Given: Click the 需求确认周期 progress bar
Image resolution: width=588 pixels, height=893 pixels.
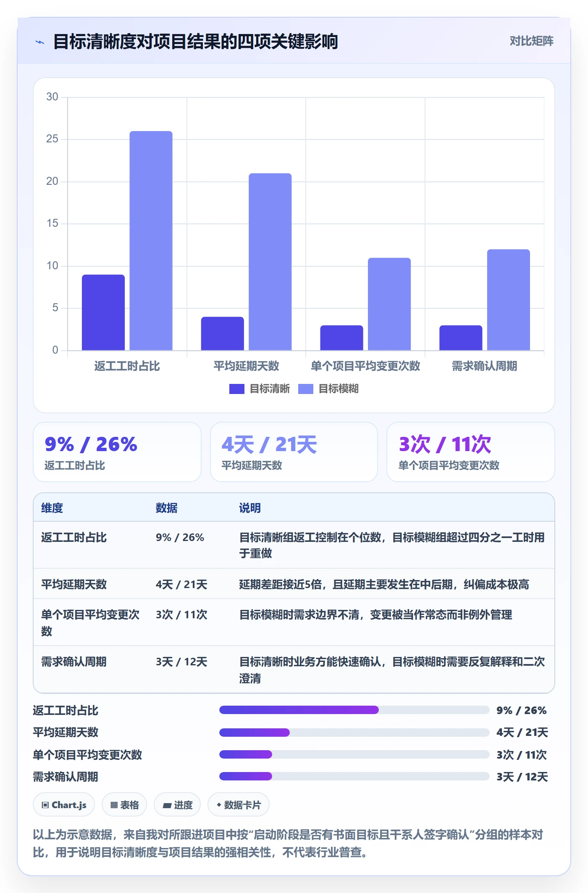Looking at the screenshot, I should [x=354, y=776].
